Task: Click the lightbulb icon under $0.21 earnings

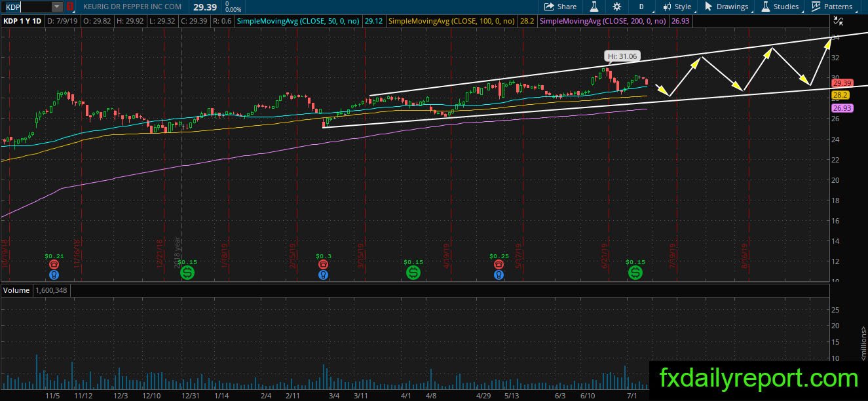Action: point(54,275)
